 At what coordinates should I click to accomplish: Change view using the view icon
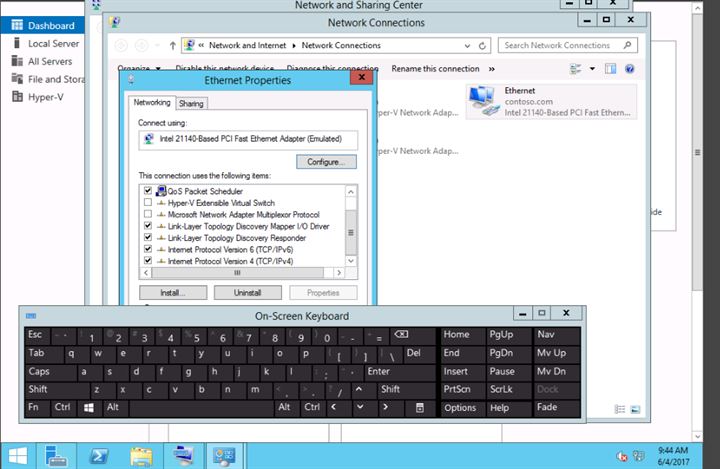(x=575, y=69)
